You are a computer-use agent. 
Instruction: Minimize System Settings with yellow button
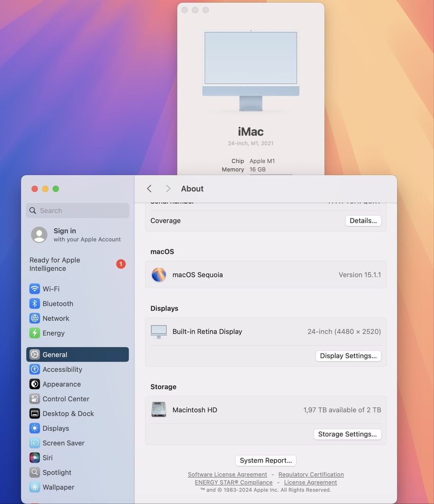[x=45, y=189]
